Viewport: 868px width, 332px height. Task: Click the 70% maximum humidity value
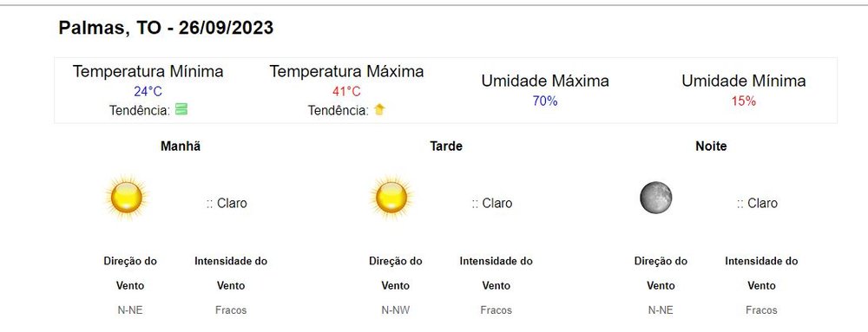click(x=545, y=101)
